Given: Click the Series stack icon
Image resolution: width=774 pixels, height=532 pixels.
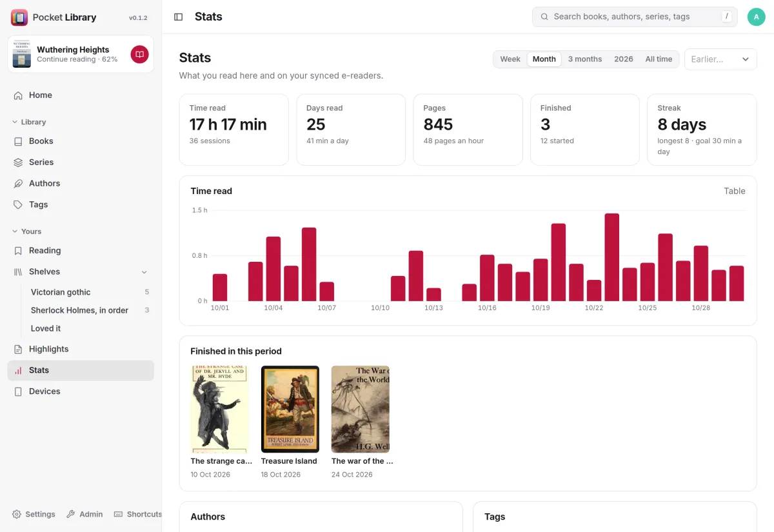Looking at the screenshot, I should 18,163.
